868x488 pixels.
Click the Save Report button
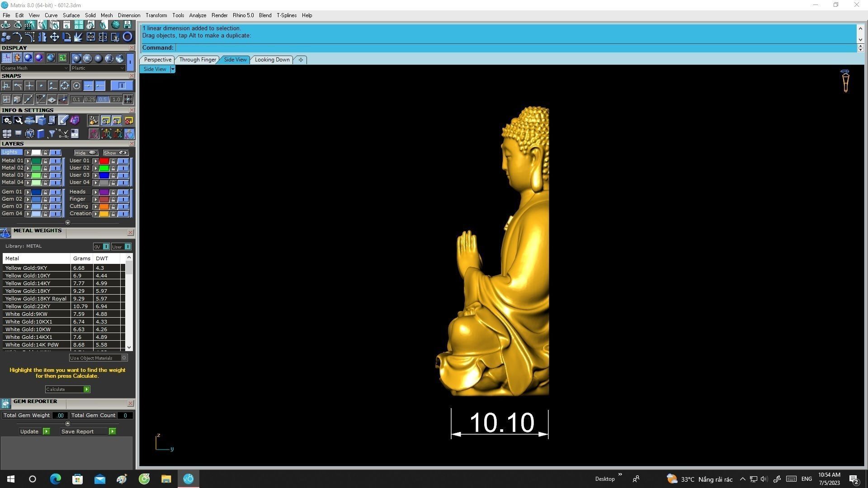(x=88, y=432)
